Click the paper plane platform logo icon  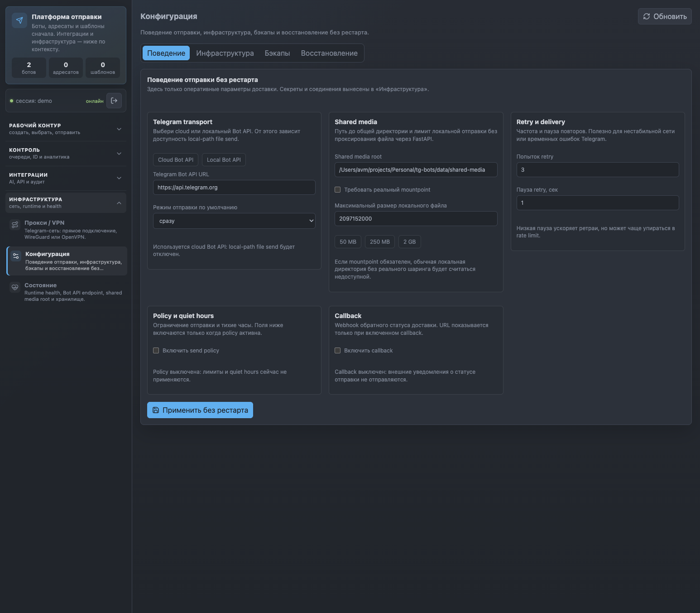click(19, 20)
